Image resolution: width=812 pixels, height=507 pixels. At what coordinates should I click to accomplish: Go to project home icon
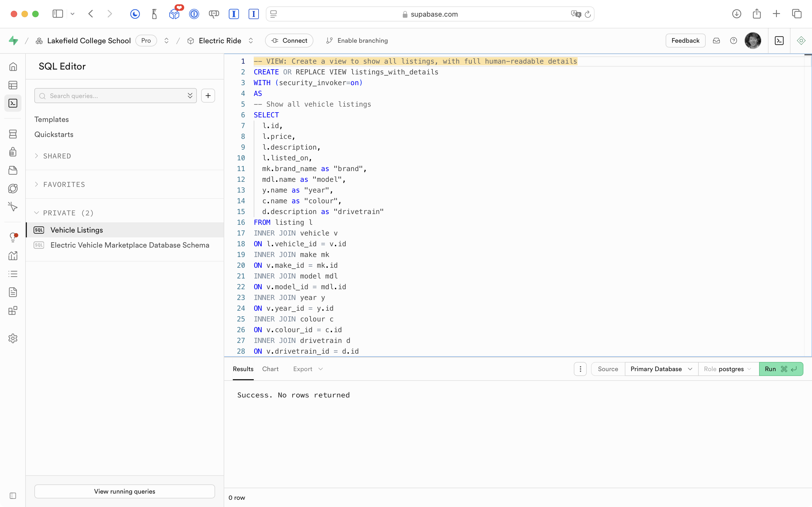point(13,67)
